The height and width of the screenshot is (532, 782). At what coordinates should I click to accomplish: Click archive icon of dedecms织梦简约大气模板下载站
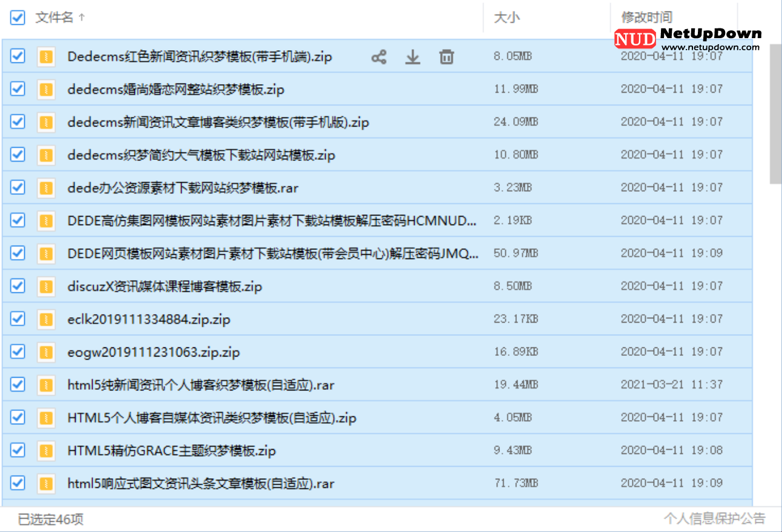pyautogui.click(x=46, y=155)
